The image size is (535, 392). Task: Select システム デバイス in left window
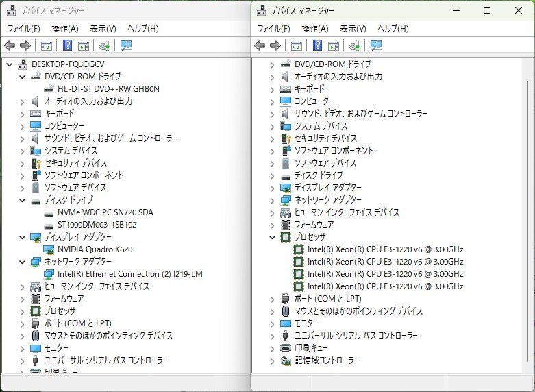[x=71, y=151]
